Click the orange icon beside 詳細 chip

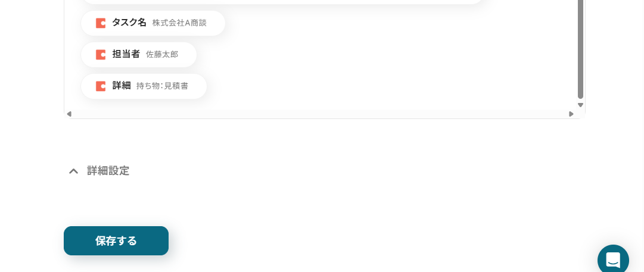pos(101,86)
